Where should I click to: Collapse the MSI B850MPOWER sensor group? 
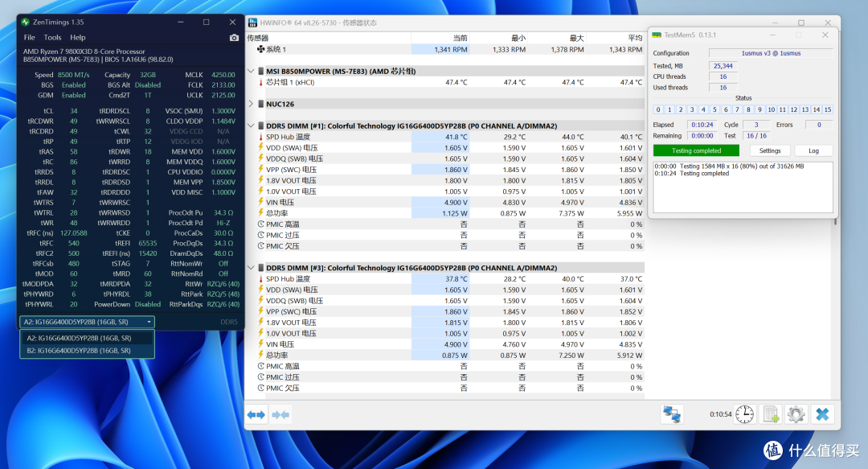click(x=251, y=71)
